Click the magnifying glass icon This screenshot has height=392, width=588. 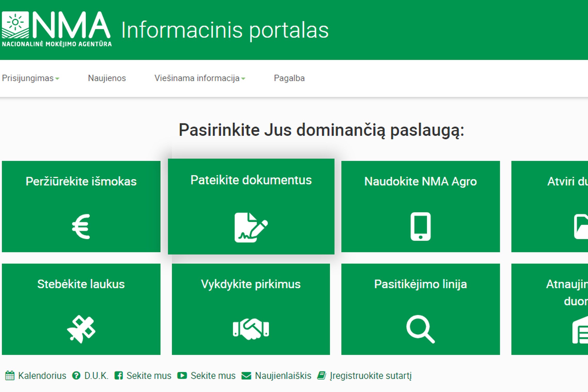click(x=420, y=329)
